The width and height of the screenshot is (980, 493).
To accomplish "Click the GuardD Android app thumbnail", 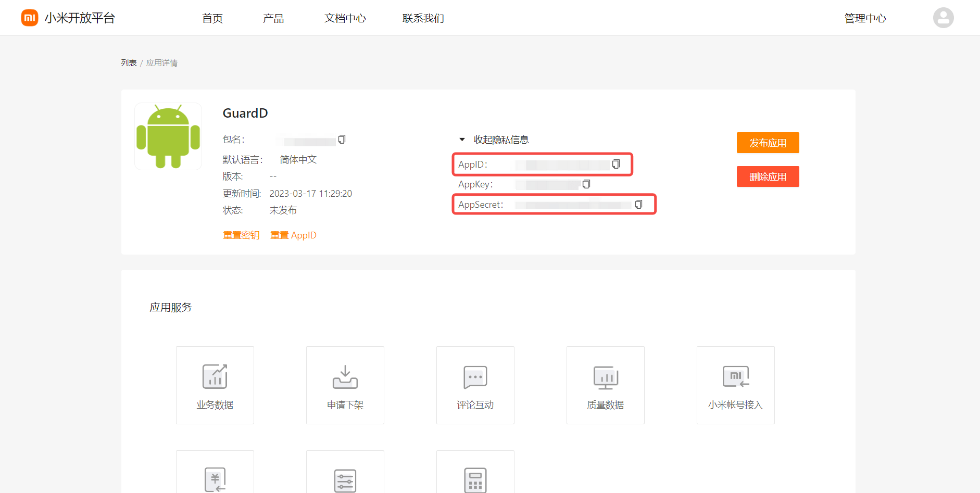I will coord(168,136).
